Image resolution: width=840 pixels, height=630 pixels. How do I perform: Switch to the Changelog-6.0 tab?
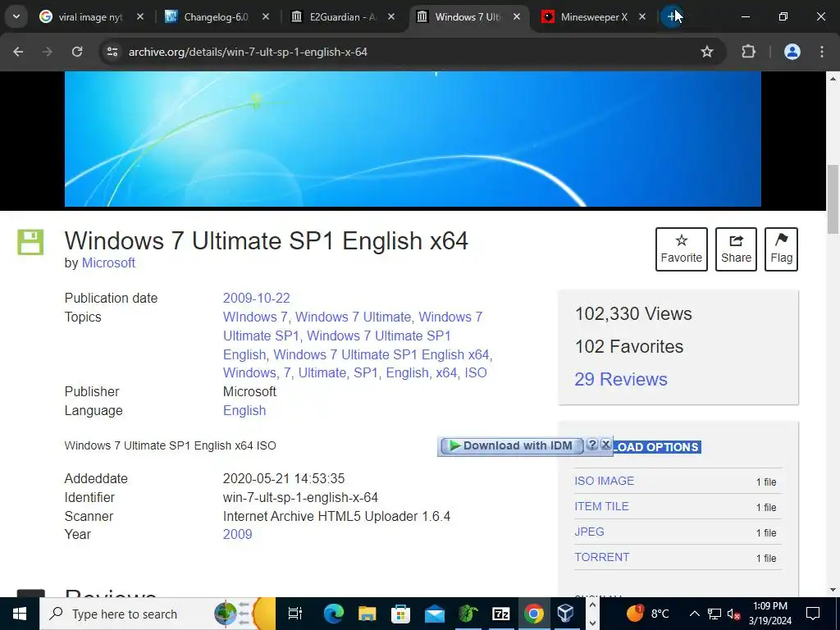(x=217, y=17)
